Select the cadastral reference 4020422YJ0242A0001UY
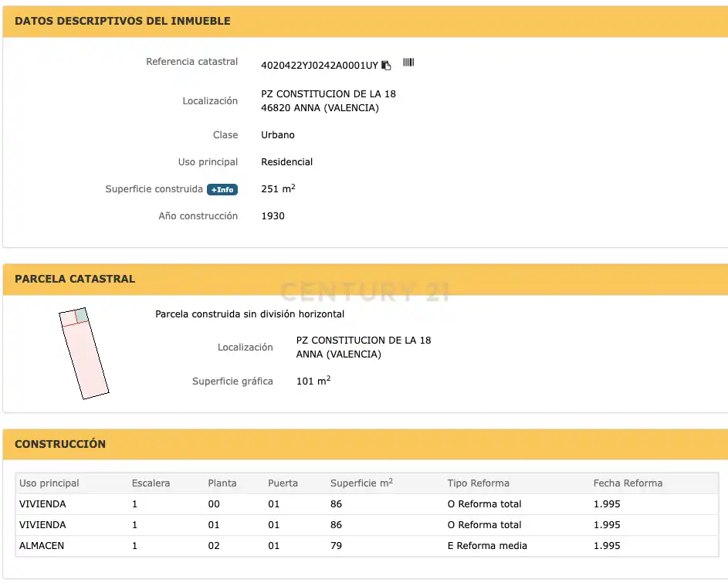The height and width of the screenshot is (583, 728). point(320,66)
